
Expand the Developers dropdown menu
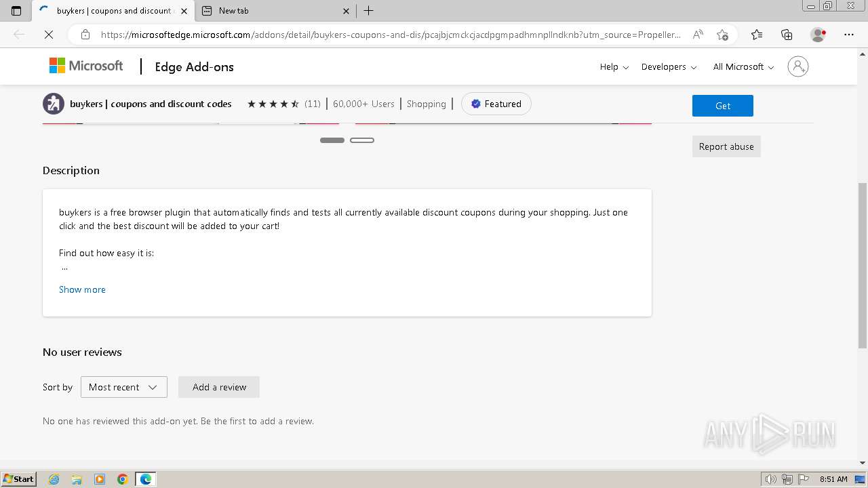tap(669, 66)
